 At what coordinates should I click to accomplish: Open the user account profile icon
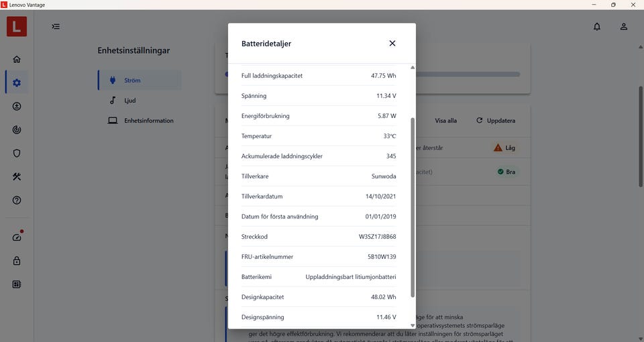click(624, 27)
